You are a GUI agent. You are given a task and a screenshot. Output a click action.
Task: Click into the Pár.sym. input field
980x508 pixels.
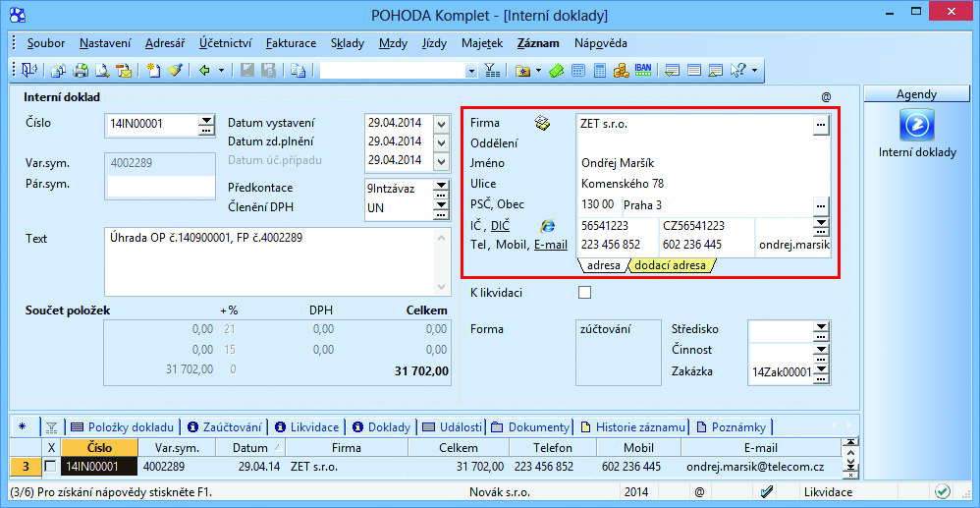pyautogui.click(x=161, y=185)
